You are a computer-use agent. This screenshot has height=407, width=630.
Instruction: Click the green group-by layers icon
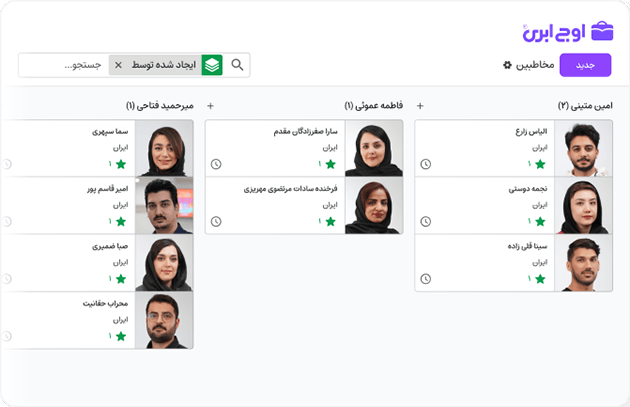point(212,65)
